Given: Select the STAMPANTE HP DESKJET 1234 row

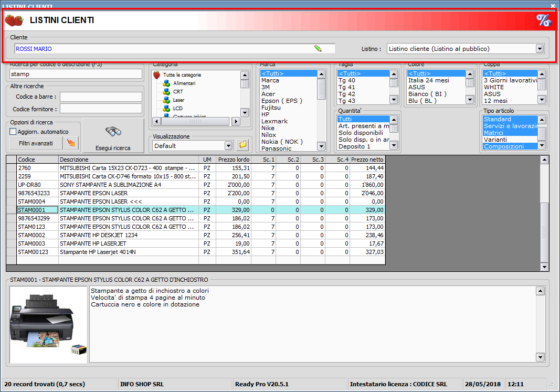Looking at the screenshot, I should click(196, 235).
